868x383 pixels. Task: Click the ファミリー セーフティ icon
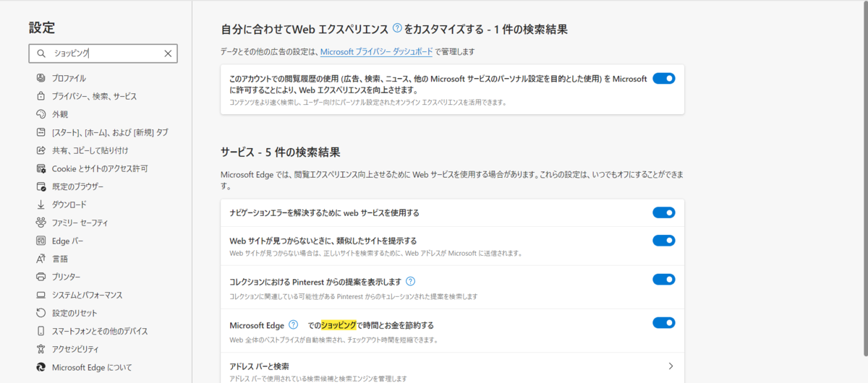[41, 223]
